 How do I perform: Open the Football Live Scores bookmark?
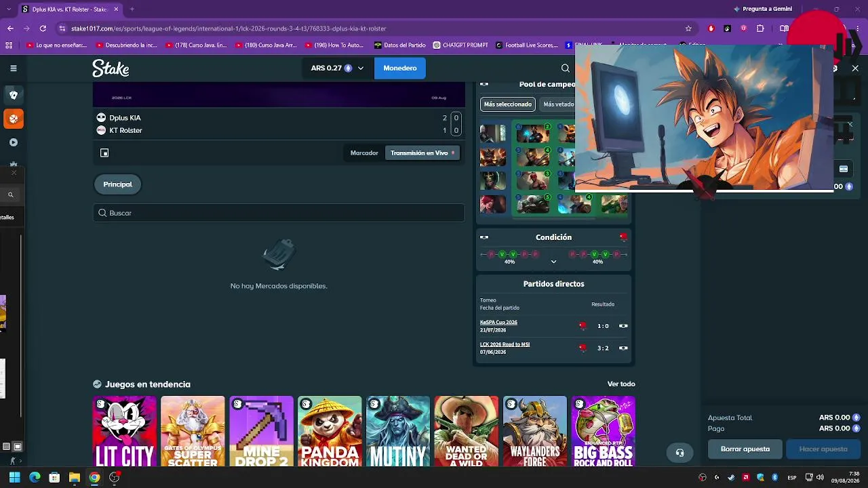tap(526, 45)
